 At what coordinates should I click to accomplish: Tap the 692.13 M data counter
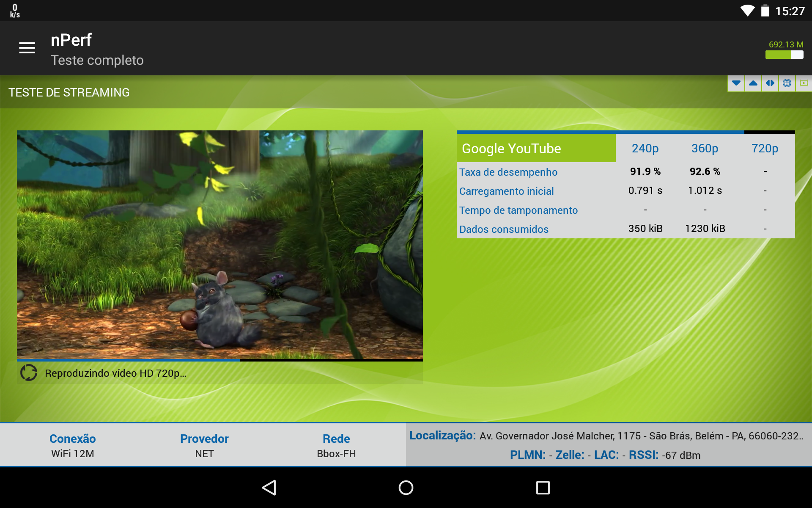click(x=786, y=44)
